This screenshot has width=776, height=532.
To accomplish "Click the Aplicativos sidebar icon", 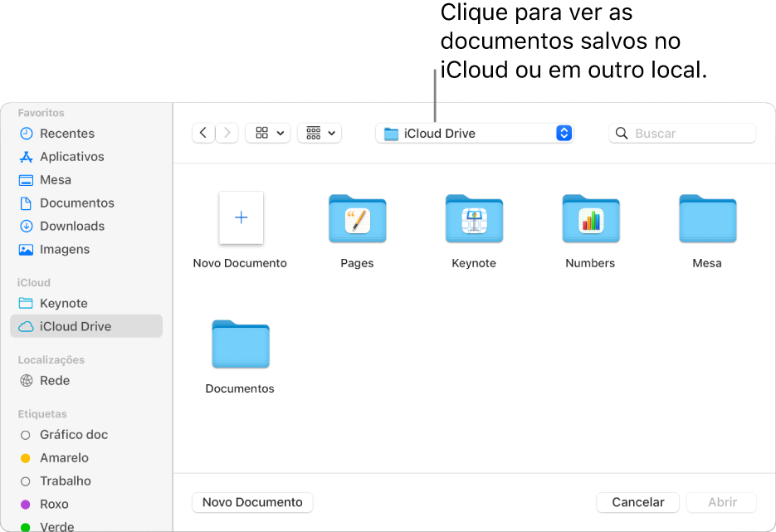I will click(x=26, y=157).
